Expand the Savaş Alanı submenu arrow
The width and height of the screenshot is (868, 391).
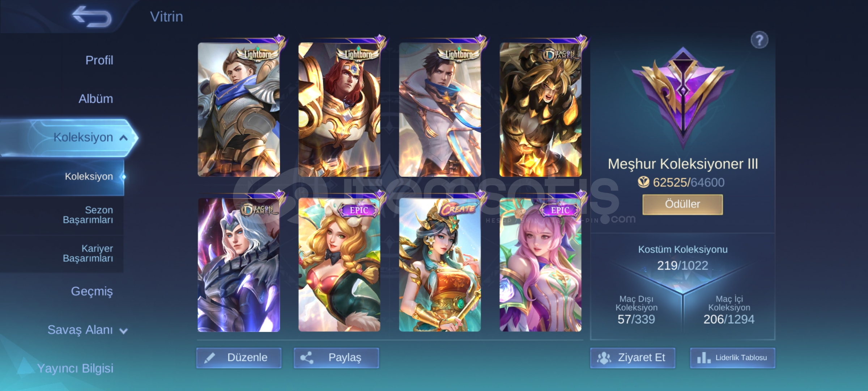pyautogui.click(x=123, y=331)
